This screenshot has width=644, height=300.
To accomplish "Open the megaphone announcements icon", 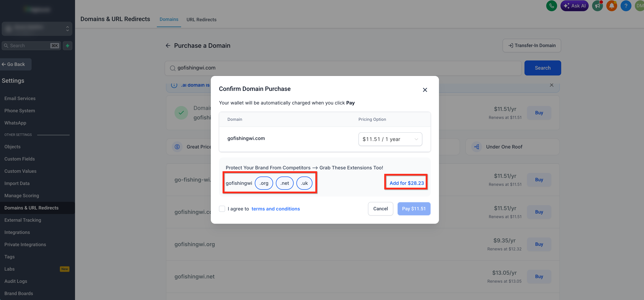I will (597, 5).
